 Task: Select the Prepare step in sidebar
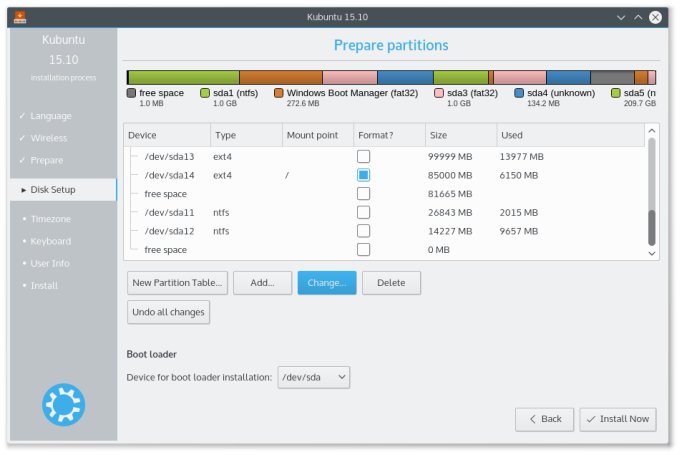(x=46, y=160)
